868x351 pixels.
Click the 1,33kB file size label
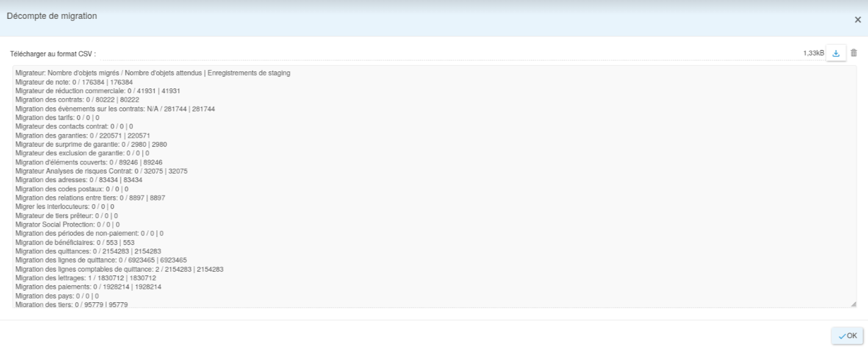point(813,54)
